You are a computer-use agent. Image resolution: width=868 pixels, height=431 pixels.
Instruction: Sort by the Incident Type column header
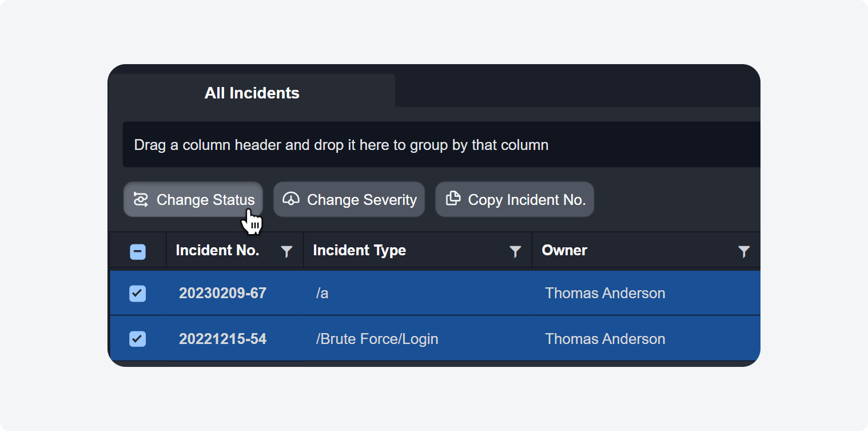[x=359, y=250]
